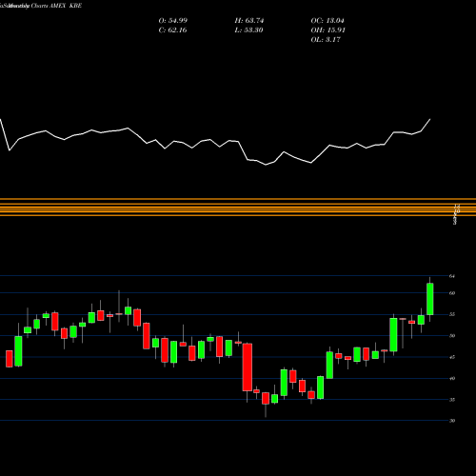
Task: Select the open value 'O: 54.99'
Action: coord(173,21)
